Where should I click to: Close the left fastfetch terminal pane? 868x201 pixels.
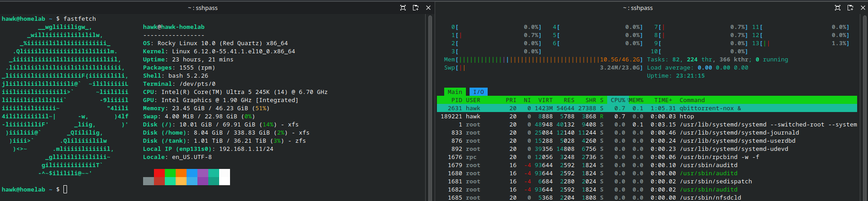point(428,8)
